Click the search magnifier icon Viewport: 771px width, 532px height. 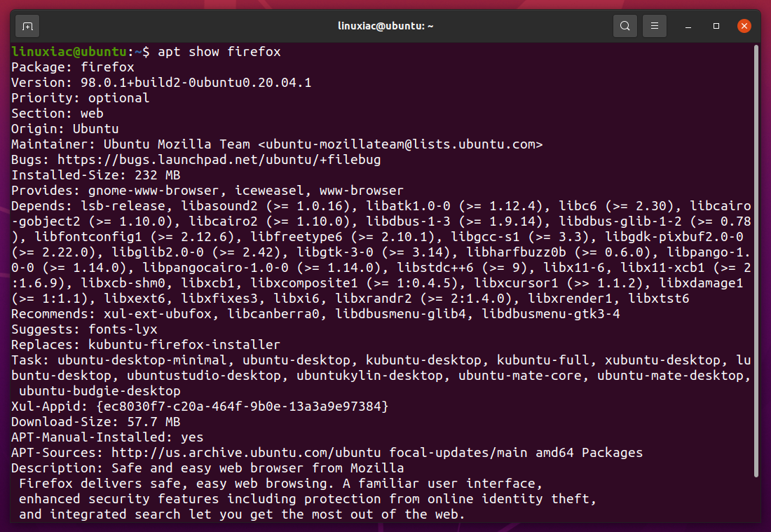(625, 26)
